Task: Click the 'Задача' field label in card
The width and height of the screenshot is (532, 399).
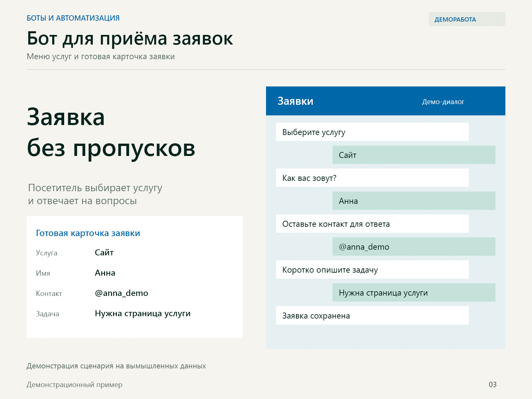Action: tap(48, 314)
